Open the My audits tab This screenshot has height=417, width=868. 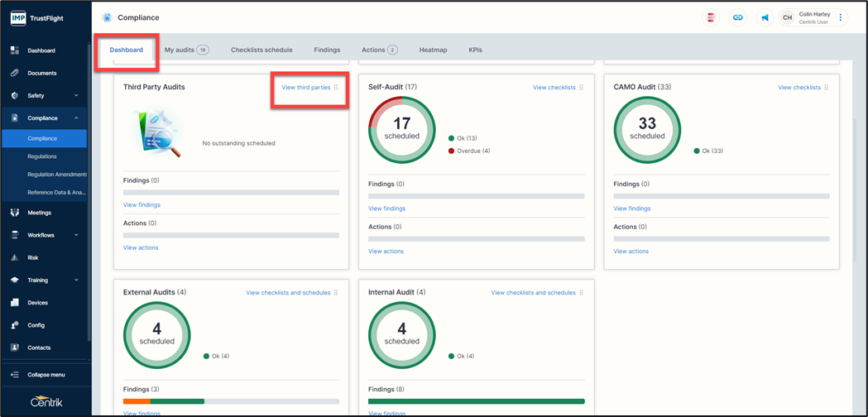pyautogui.click(x=186, y=50)
